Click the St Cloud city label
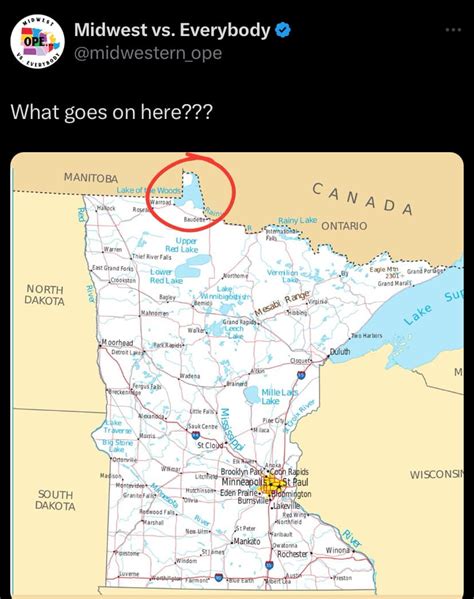Image resolution: width=474 pixels, height=599 pixels. coord(210,445)
